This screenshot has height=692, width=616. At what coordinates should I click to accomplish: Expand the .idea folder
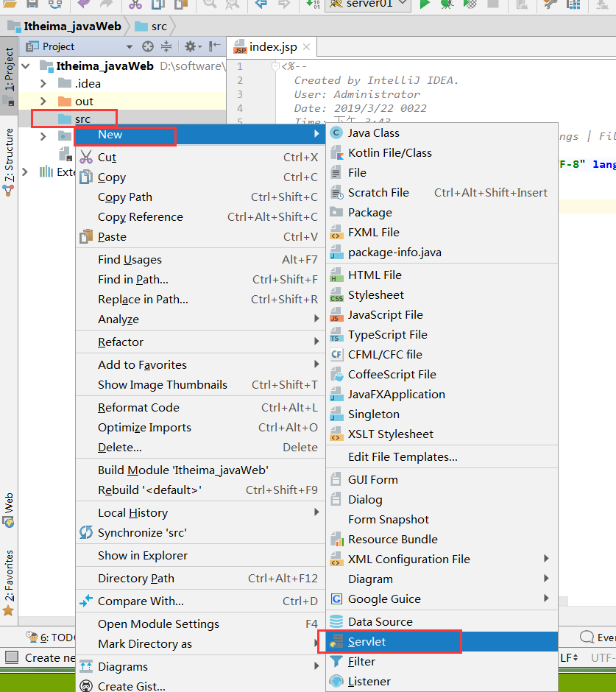[x=43, y=83]
